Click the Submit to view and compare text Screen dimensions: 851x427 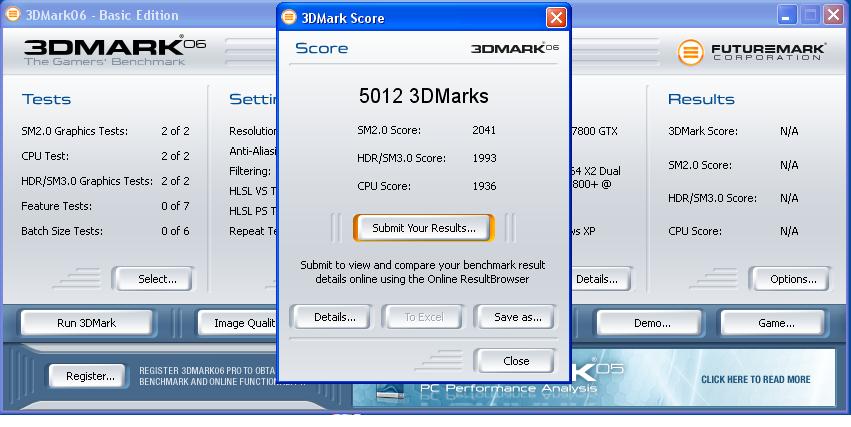coord(423,272)
